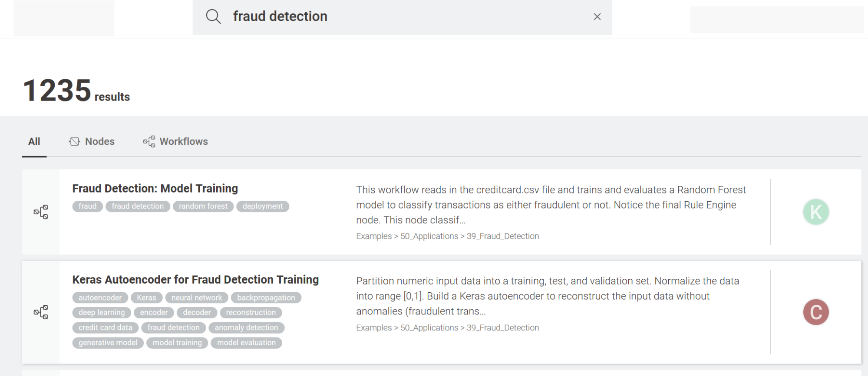Screen dimensions: 868x376
Task: Click the description starting 'This workflow reads in'
Action: pos(551,205)
